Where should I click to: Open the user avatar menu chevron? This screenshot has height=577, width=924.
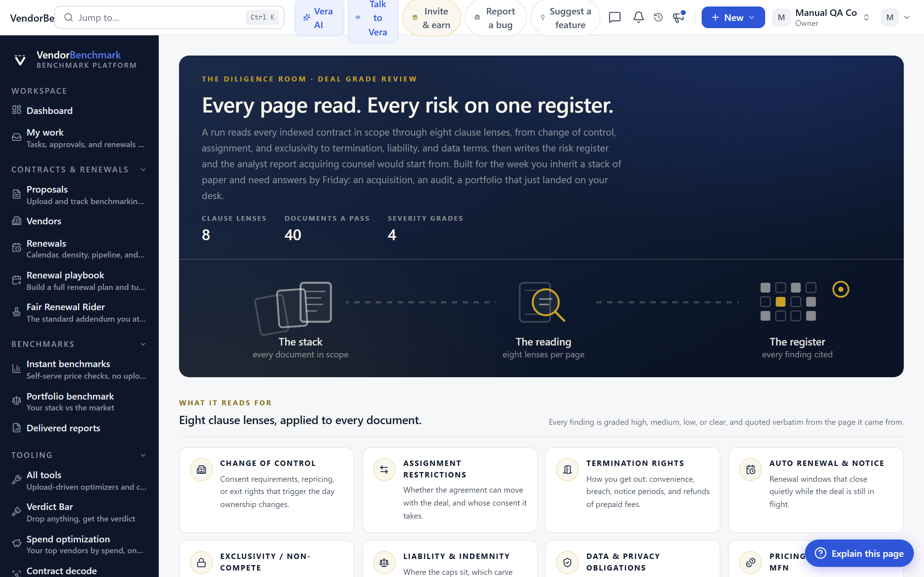[907, 18]
